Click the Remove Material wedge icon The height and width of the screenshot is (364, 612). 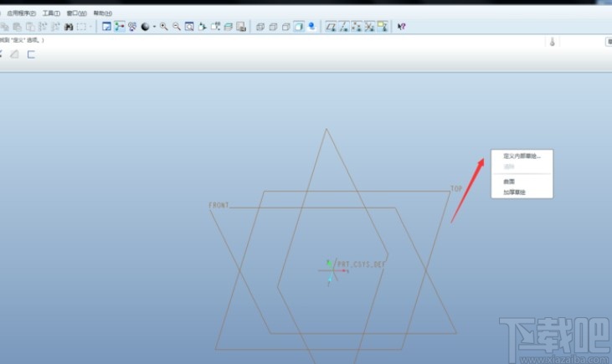14,54
